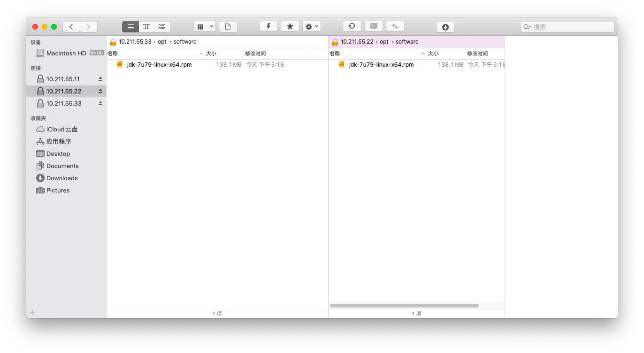Open Pictures favorite in sidebar
The image size is (644, 353).
coord(66,190)
